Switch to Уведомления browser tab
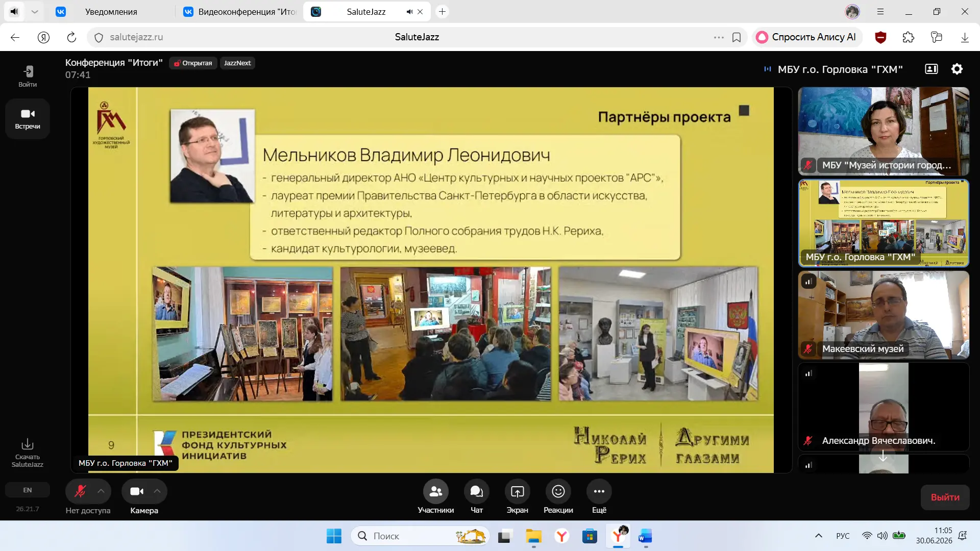 [x=111, y=12]
